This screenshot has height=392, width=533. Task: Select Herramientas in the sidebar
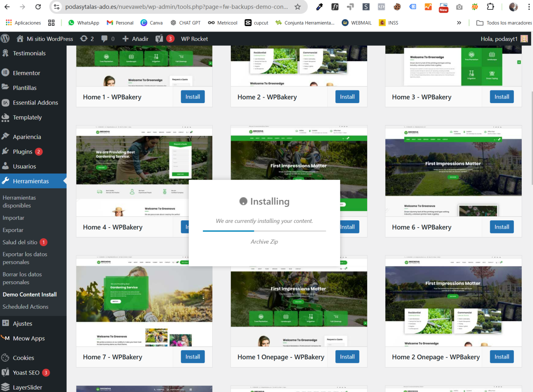coord(33,181)
